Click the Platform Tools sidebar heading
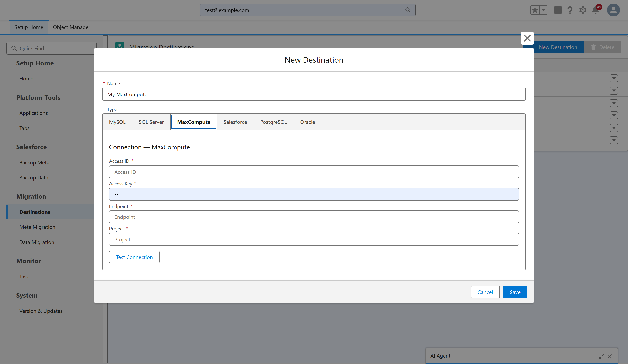The width and height of the screenshot is (628, 364). point(38,97)
